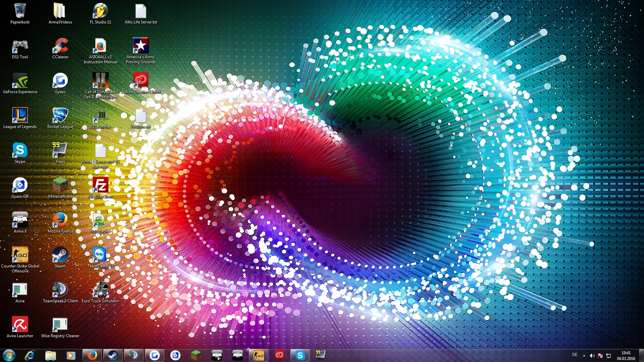Open Internet Explorer from the taskbar

[30, 355]
